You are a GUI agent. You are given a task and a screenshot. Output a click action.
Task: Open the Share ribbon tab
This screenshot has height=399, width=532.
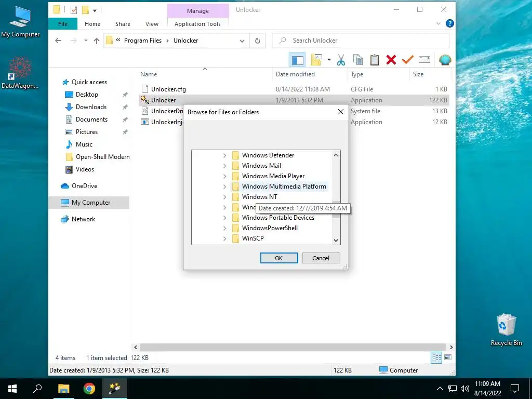tap(123, 24)
